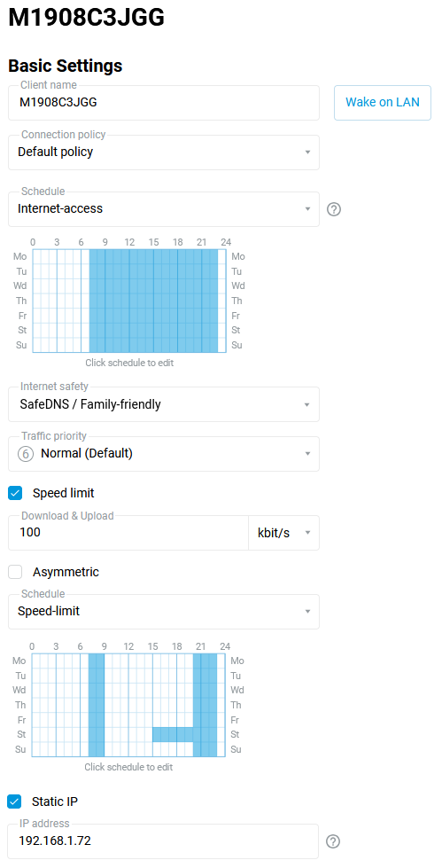This screenshot has width=442, height=868.
Task: Open the Internet safety SafeDNS dropdown
Action: [x=164, y=404]
